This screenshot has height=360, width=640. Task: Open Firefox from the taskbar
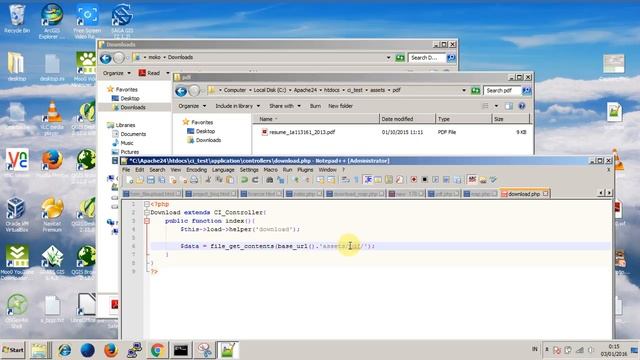110,350
